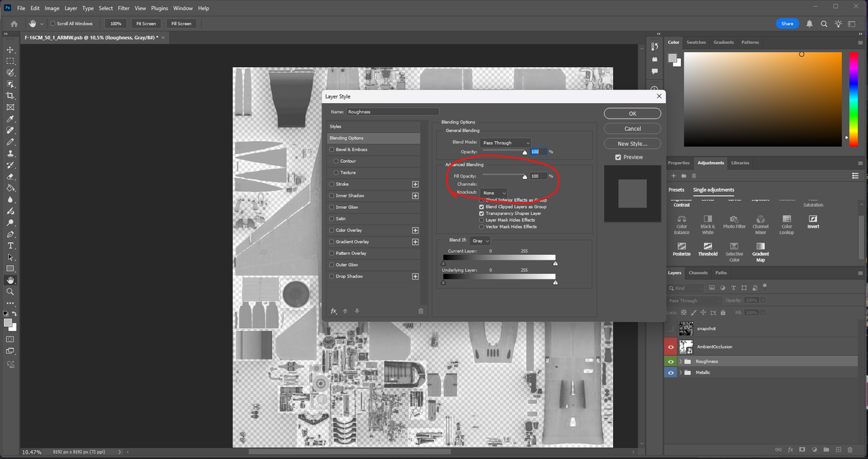This screenshot has height=459, width=868.
Task: Select the Paint Bucket tool
Action: 10,188
